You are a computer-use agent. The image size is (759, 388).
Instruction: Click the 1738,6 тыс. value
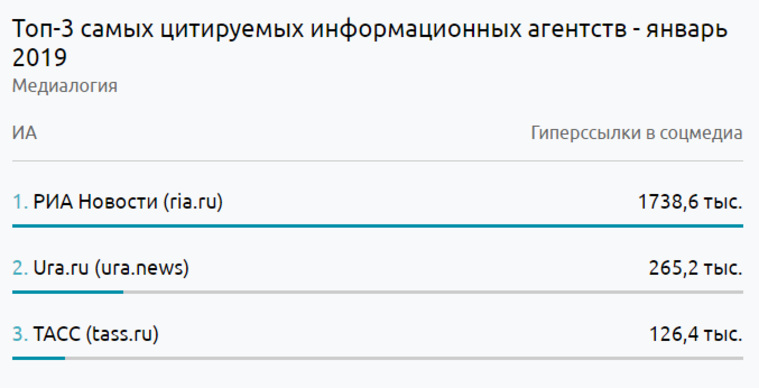click(690, 202)
